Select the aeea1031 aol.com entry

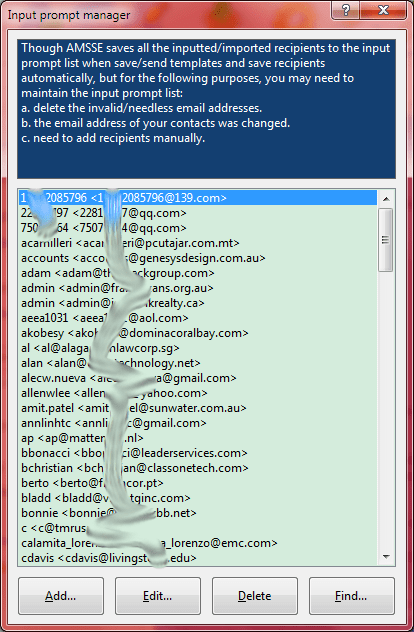click(x=198, y=318)
